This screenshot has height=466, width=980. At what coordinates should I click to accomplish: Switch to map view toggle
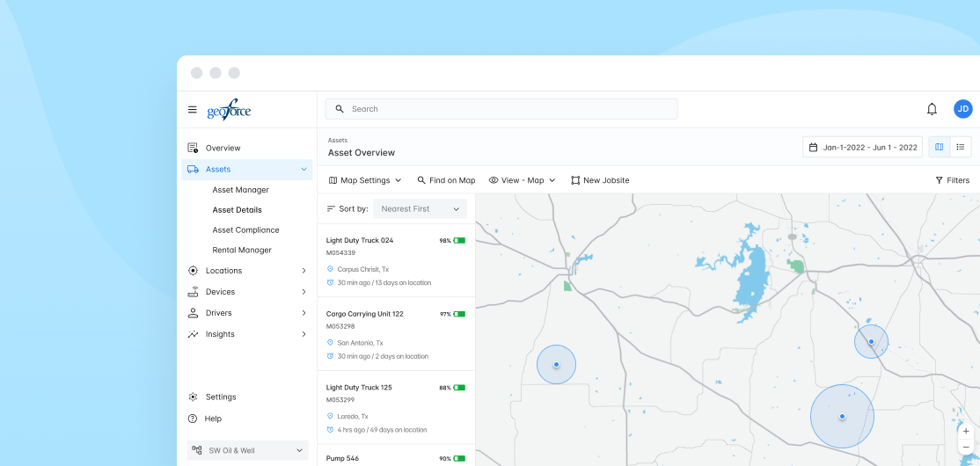point(940,147)
